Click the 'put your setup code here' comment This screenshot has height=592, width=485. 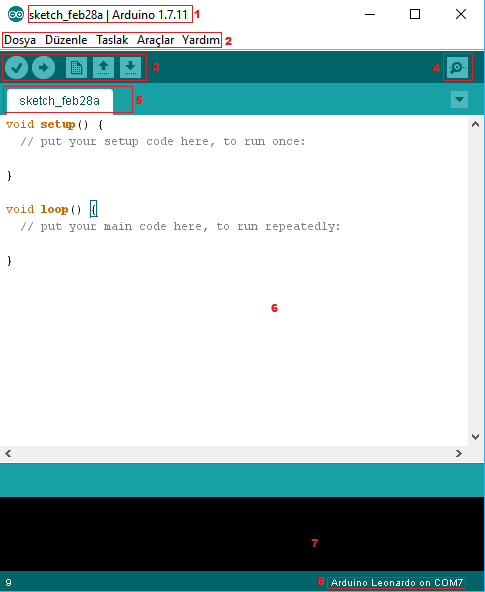[163, 142]
